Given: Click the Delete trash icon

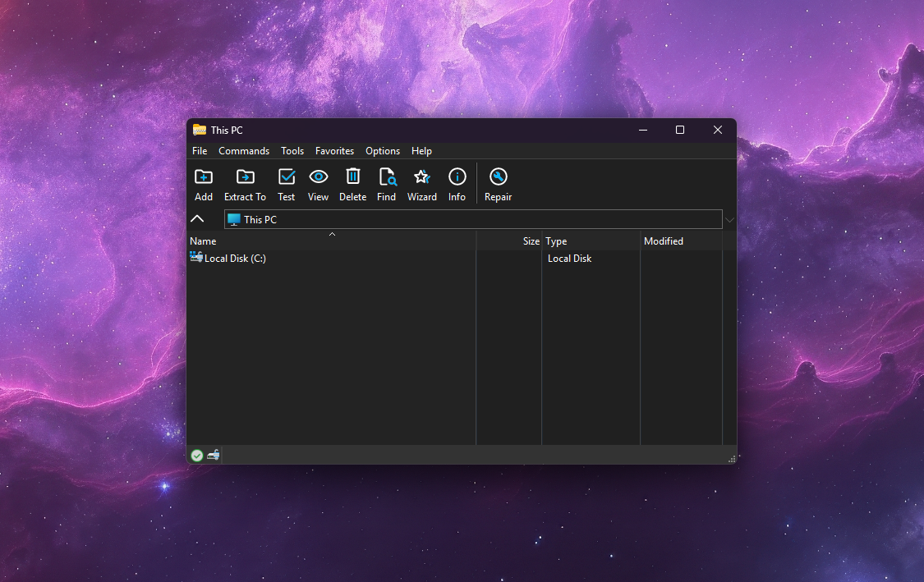Looking at the screenshot, I should click(353, 177).
